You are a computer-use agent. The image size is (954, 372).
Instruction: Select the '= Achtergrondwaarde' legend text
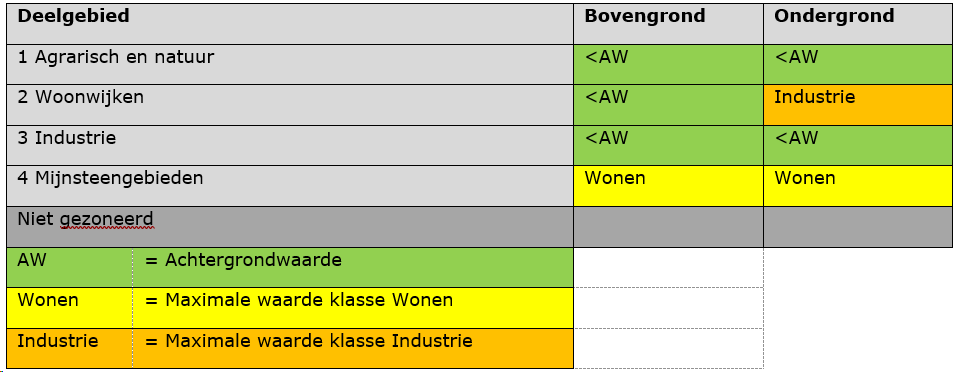click(x=243, y=261)
